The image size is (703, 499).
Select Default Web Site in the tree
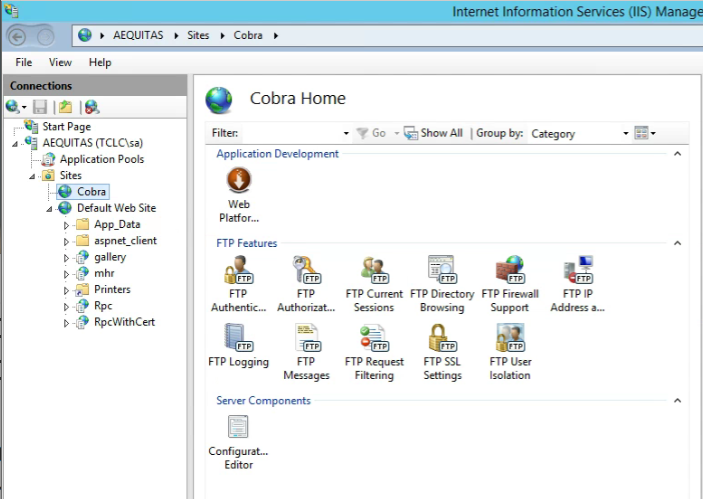117,208
